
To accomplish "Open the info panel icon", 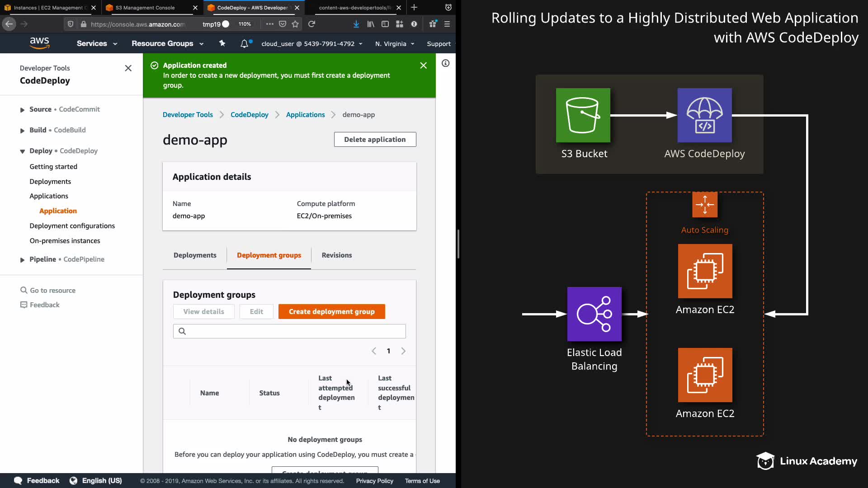I will tap(445, 63).
